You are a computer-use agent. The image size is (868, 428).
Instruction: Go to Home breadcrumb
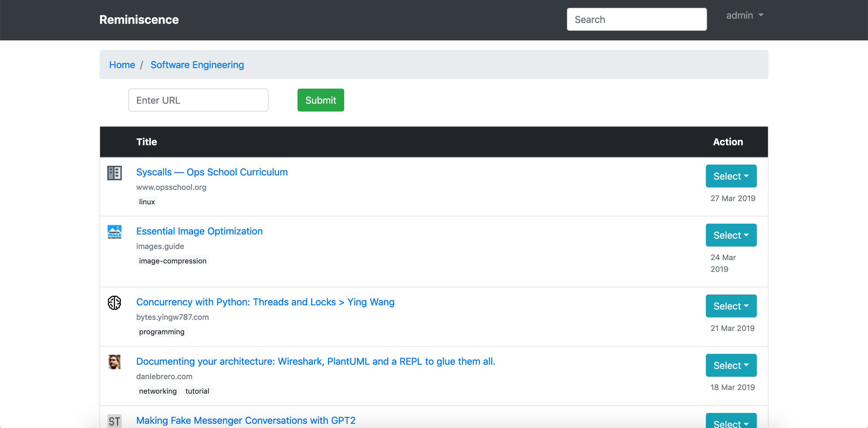click(x=122, y=65)
